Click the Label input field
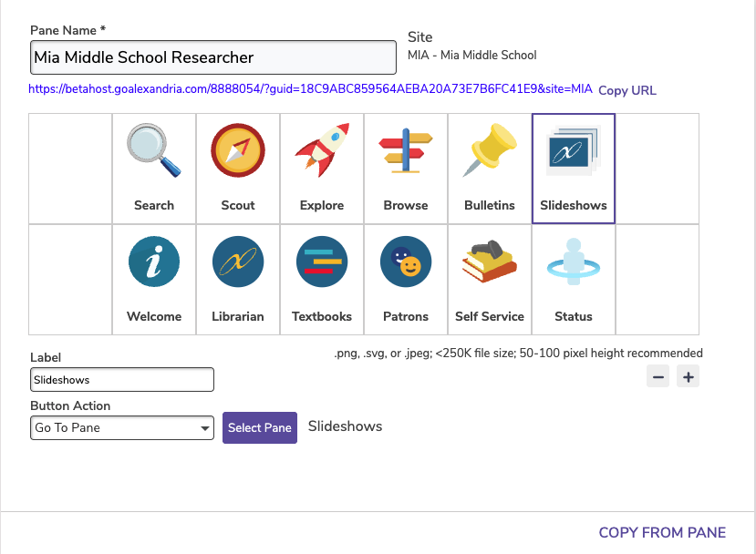 point(122,379)
